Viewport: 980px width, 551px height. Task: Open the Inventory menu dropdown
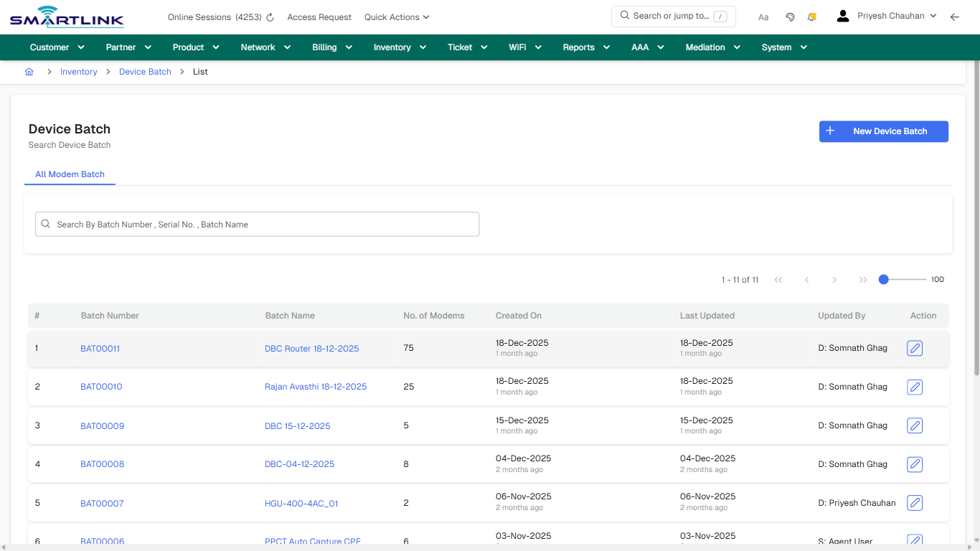click(399, 47)
